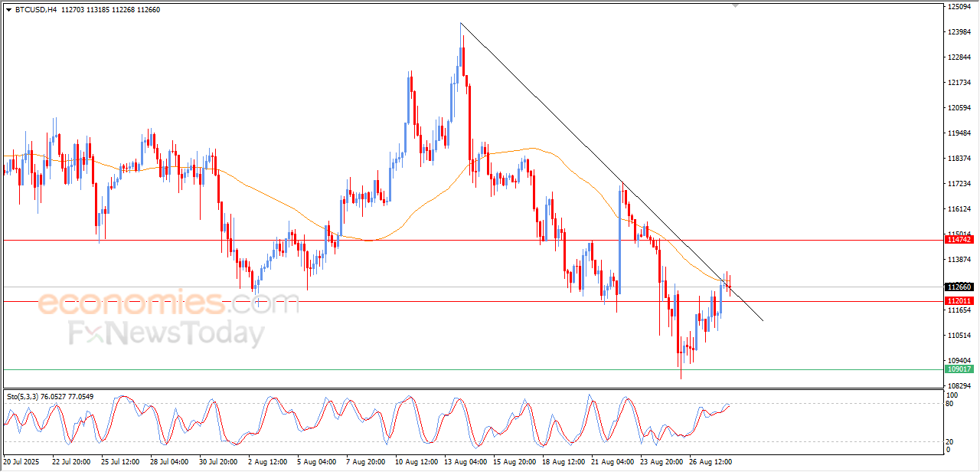The height and width of the screenshot is (472, 980).
Task: Click the red 114742 price tag
Action: click(x=959, y=240)
